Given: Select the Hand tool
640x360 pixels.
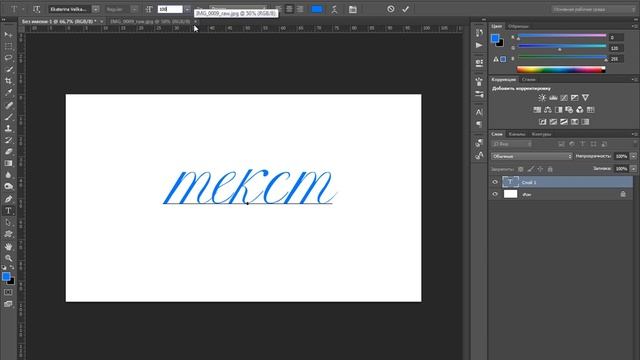Looking at the screenshot, I should (x=8, y=247).
